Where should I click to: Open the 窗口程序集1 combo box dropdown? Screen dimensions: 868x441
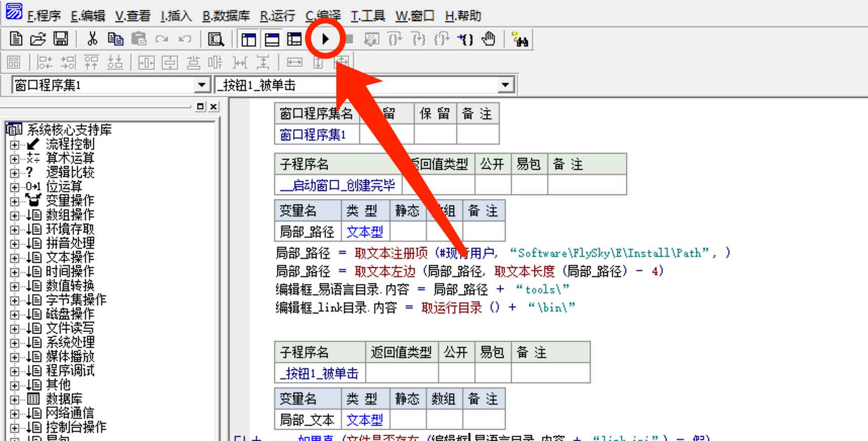(202, 85)
